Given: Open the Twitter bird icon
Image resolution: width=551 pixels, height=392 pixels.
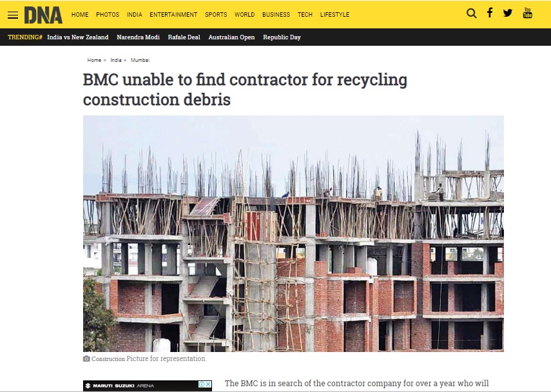Looking at the screenshot, I should [x=507, y=14].
